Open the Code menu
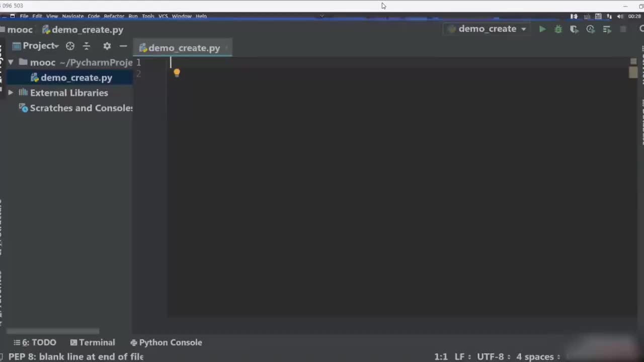 pyautogui.click(x=94, y=16)
